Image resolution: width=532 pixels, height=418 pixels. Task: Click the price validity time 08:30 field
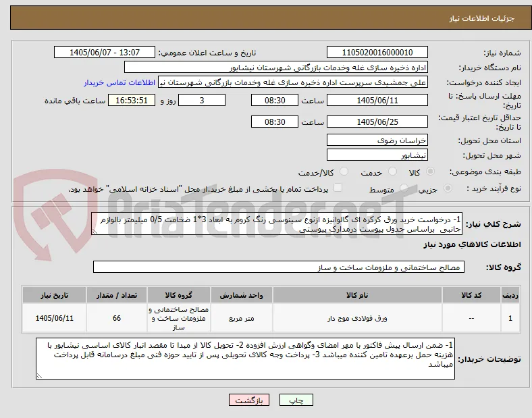275,122
